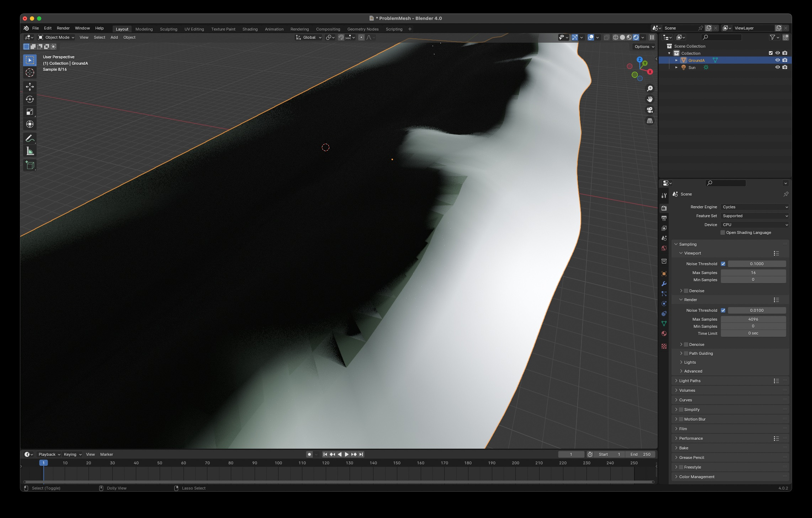The image size is (812, 518).
Task: Toggle Viewport Noise Threshold checkbox
Action: coord(723,264)
